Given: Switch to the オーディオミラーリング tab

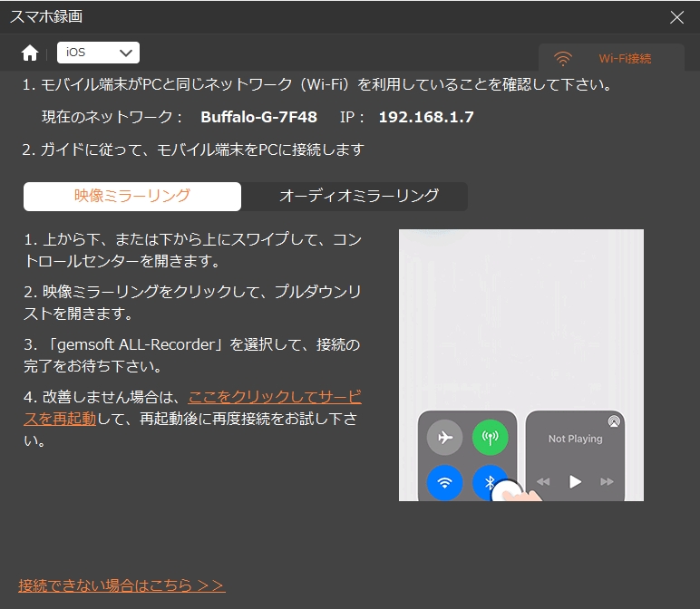Looking at the screenshot, I should click(358, 196).
